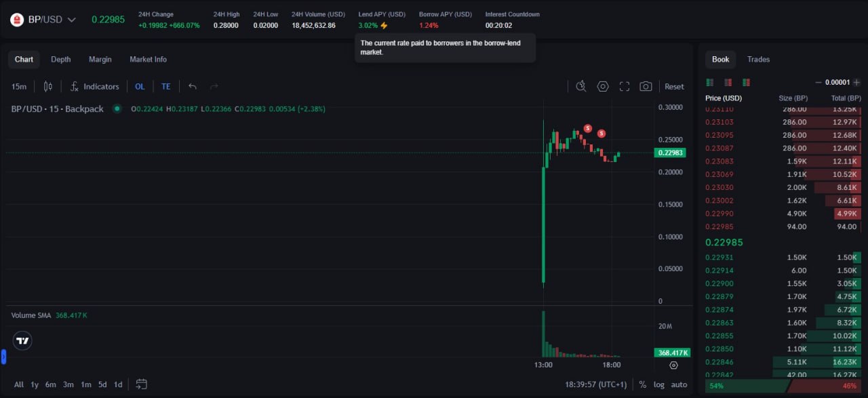Show only asks in order book

tap(728, 83)
